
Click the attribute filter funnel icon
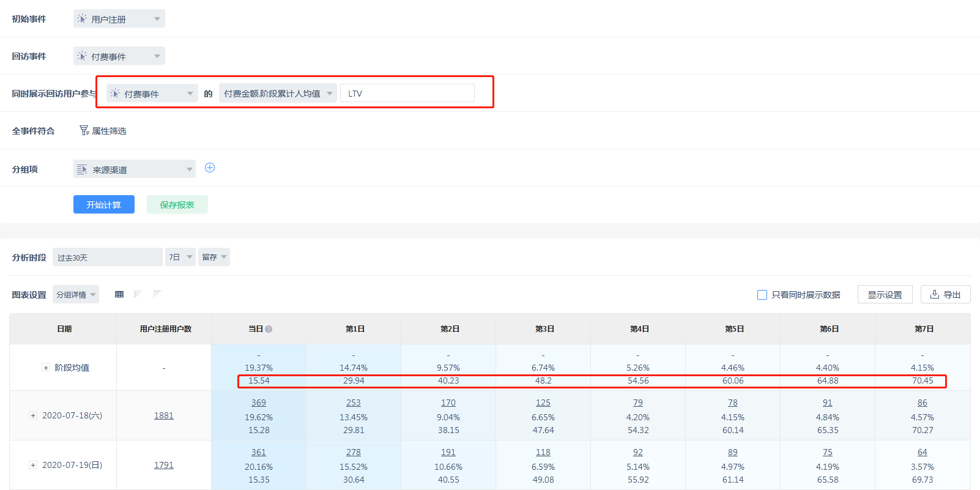84,130
